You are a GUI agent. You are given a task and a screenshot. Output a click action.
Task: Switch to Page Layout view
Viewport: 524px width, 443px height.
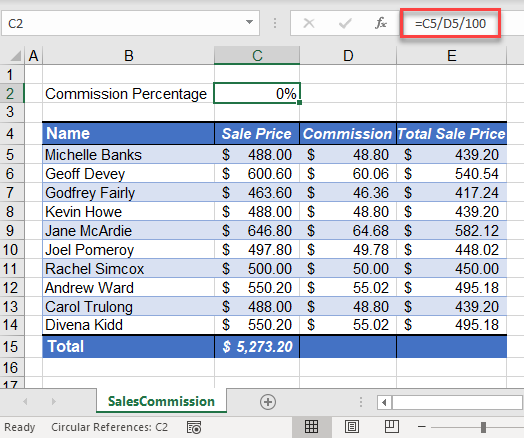tap(352, 427)
